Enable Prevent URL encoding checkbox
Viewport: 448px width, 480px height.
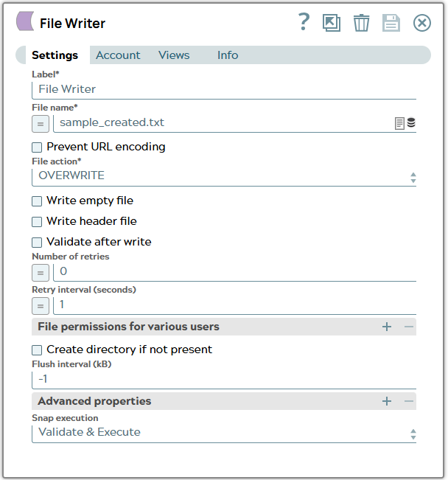[x=37, y=147]
